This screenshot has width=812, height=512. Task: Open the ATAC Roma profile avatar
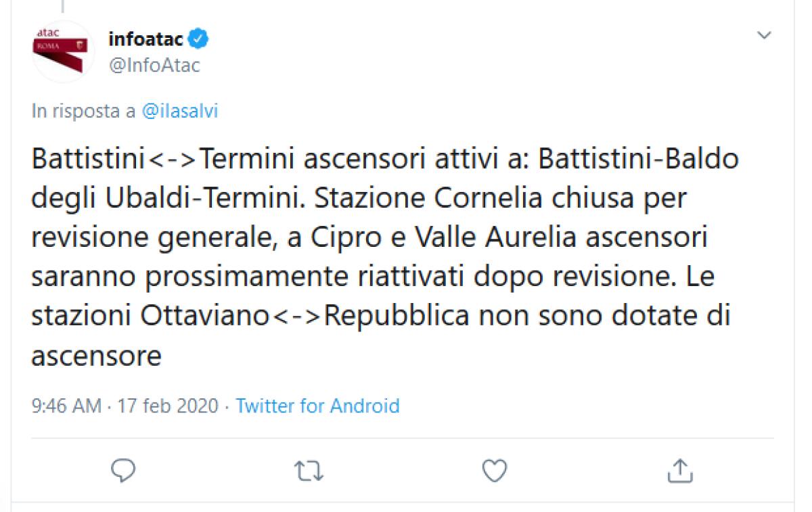64,49
